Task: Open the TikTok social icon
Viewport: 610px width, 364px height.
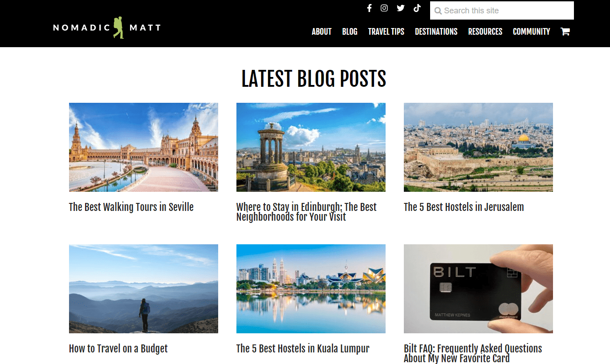Action: click(x=417, y=8)
